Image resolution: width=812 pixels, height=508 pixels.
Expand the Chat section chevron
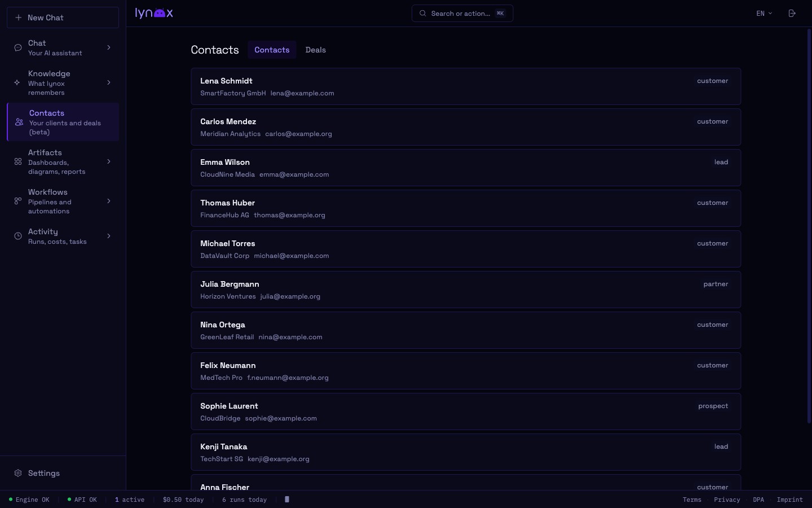point(109,48)
